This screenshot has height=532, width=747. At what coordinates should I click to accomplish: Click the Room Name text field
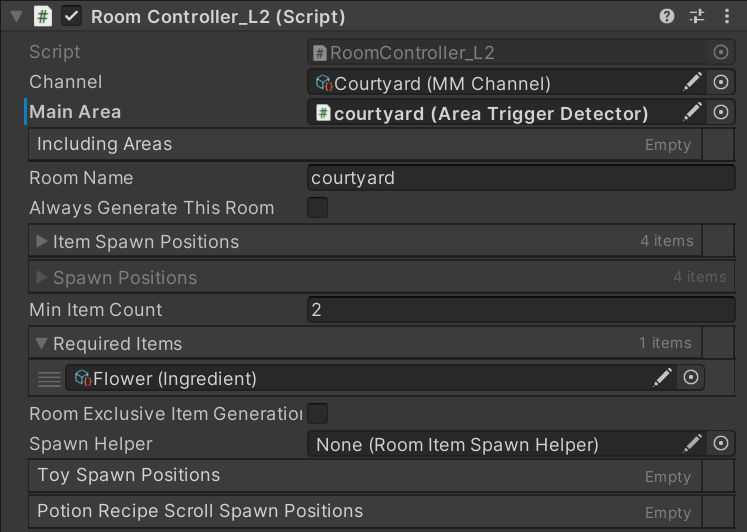[x=520, y=178]
